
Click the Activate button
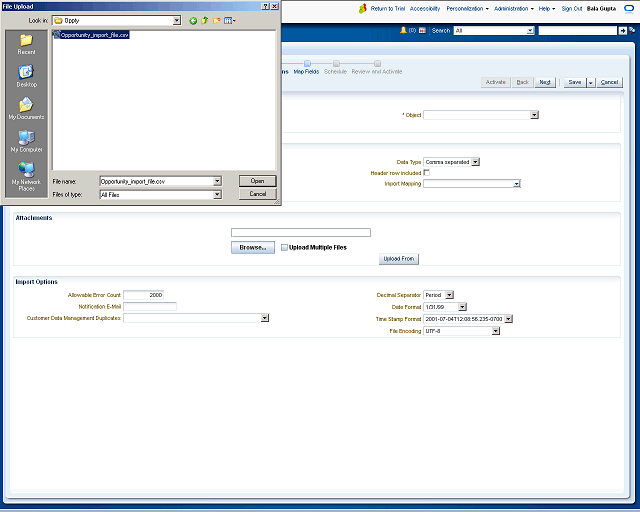click(496, 82)
